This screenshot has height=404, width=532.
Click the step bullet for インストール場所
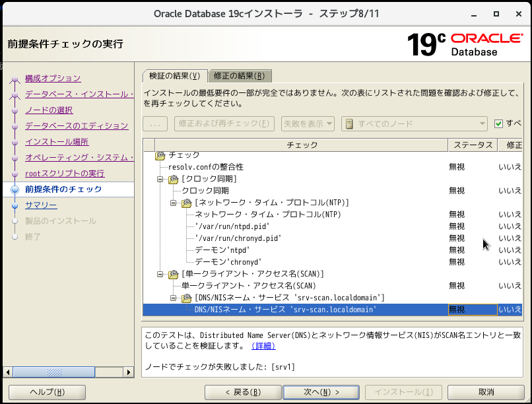(x=15, y=142)
